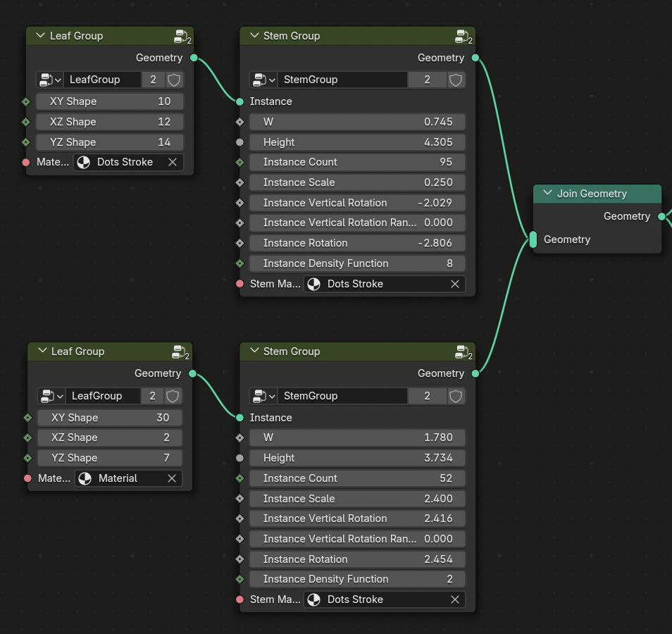Click the Instance Count field in top Stem Group
The width and height of the screenshot is (672, 634).
(357, 162)
